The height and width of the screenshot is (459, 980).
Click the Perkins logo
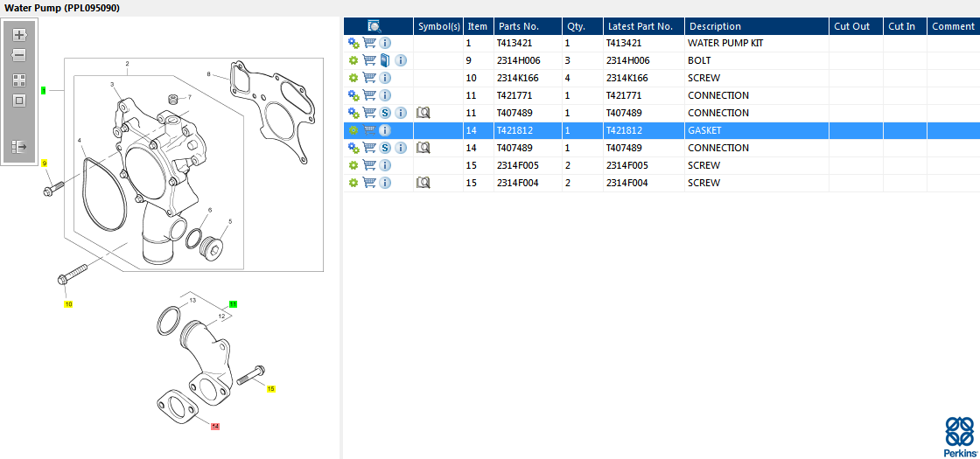click(960, 436)
